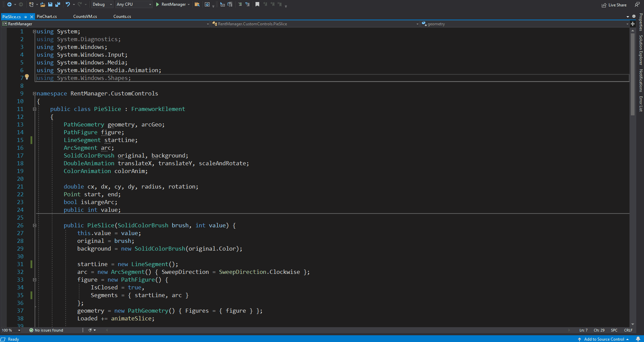Click the window/screenshot icon after Find in Files

(x=207, y=4)
